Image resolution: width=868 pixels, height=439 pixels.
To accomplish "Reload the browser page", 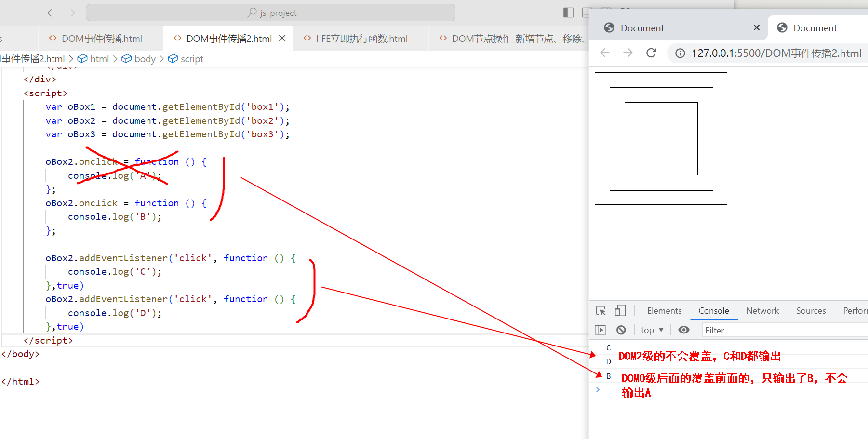I will (x=651, y=53).
